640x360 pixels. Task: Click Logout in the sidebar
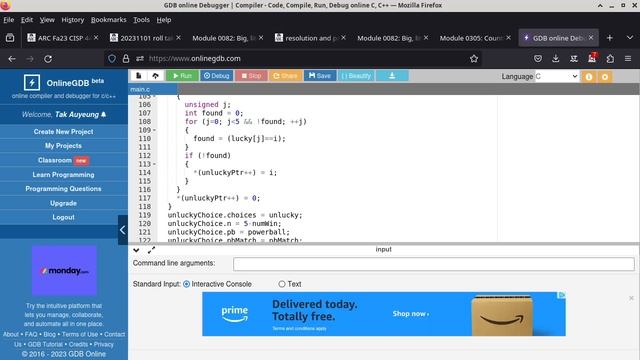coord(63,217)
